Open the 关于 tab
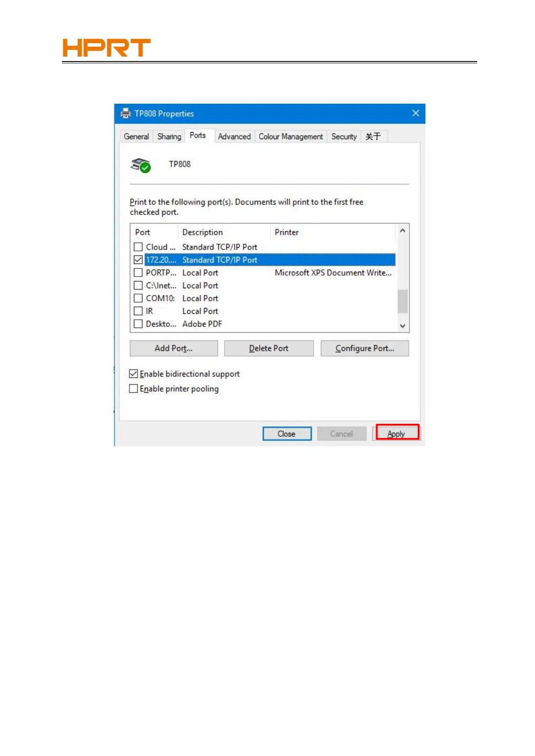 373,136
